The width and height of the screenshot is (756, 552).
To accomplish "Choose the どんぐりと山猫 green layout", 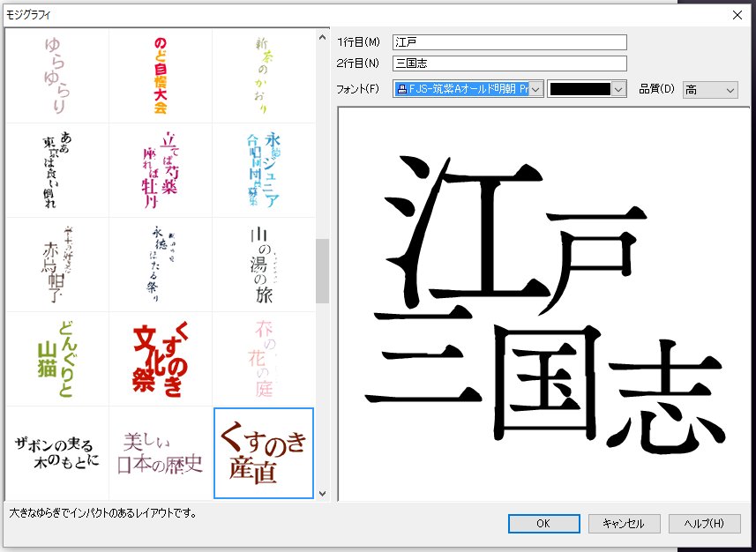I will tap(56, 358).
